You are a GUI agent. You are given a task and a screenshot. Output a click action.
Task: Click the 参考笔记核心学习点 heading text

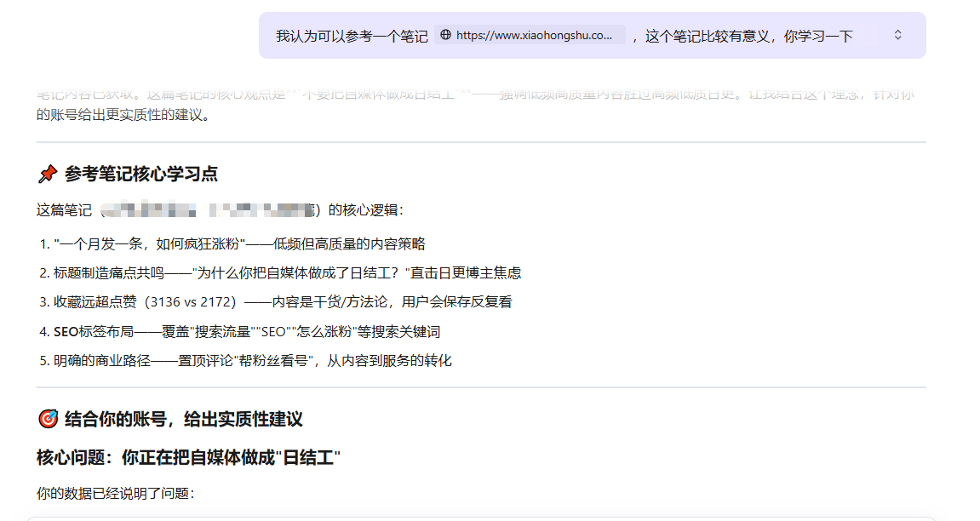tap(141, 175)
